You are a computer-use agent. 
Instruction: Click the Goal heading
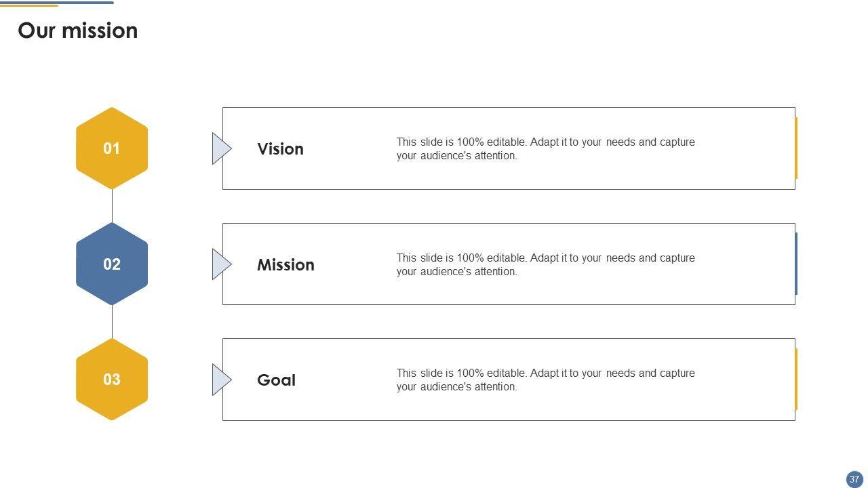coord(276,380)
